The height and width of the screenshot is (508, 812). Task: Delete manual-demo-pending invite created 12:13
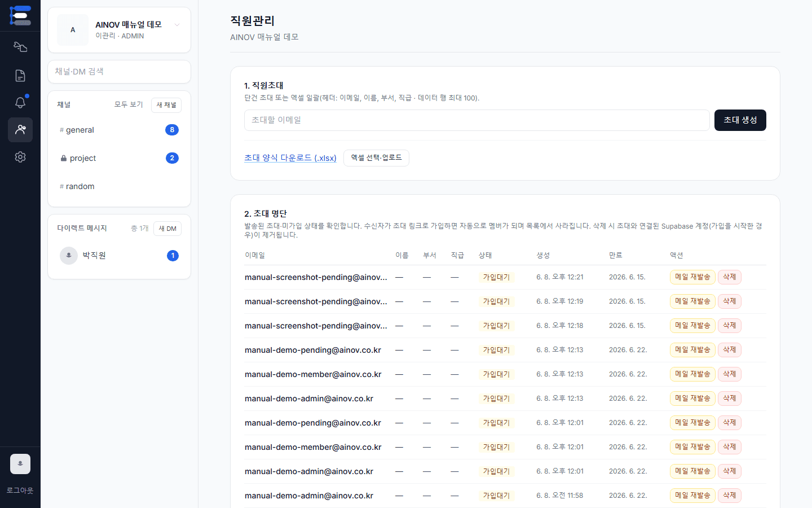730,350
